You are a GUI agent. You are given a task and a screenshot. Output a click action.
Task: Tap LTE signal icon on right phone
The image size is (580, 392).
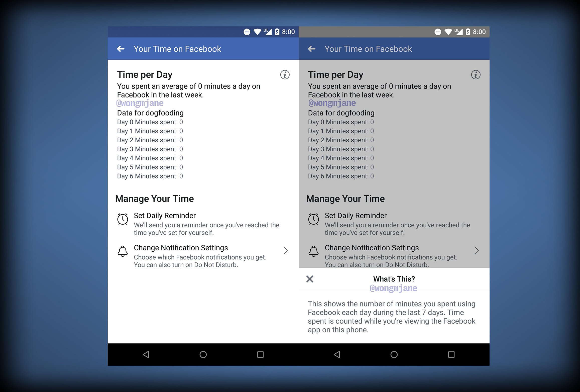coord(458,32)
